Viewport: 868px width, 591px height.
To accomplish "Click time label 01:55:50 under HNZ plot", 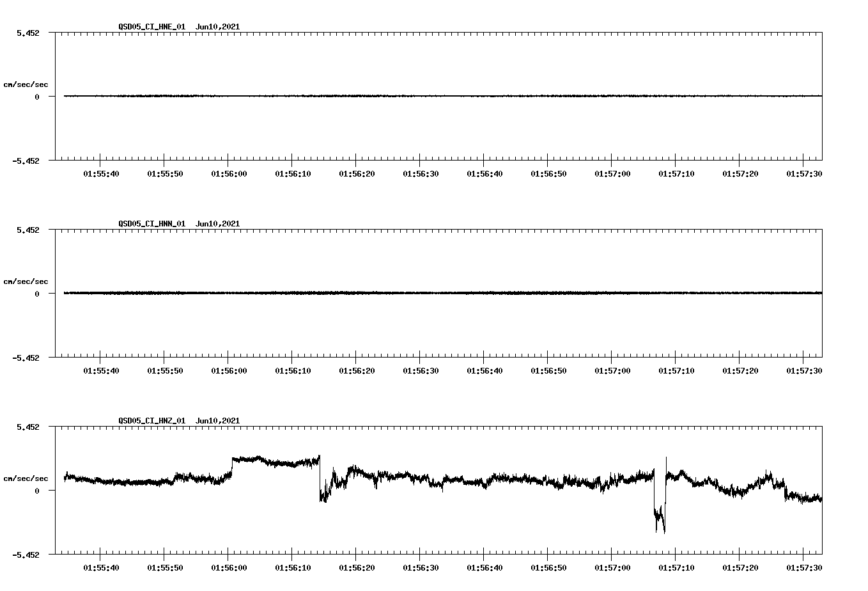I will [x=165, y=568].
